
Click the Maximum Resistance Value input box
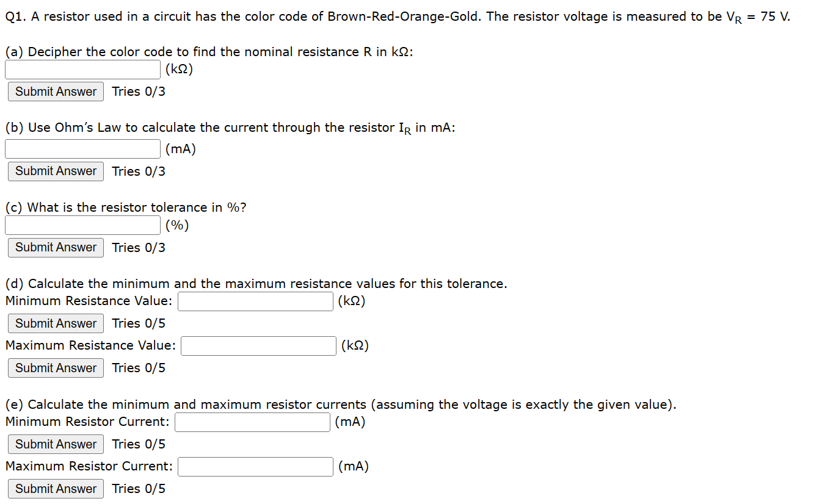[x=258, y=345]
